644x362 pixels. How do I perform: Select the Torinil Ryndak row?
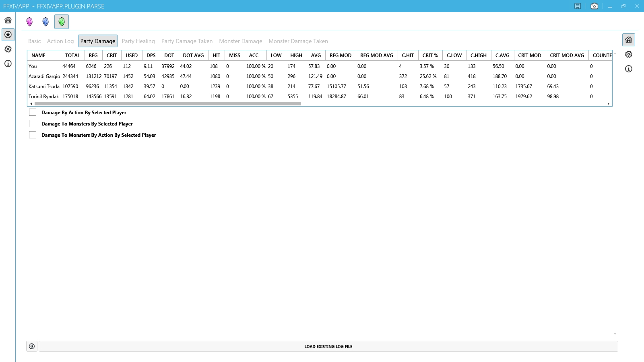(x=44, y=97)
